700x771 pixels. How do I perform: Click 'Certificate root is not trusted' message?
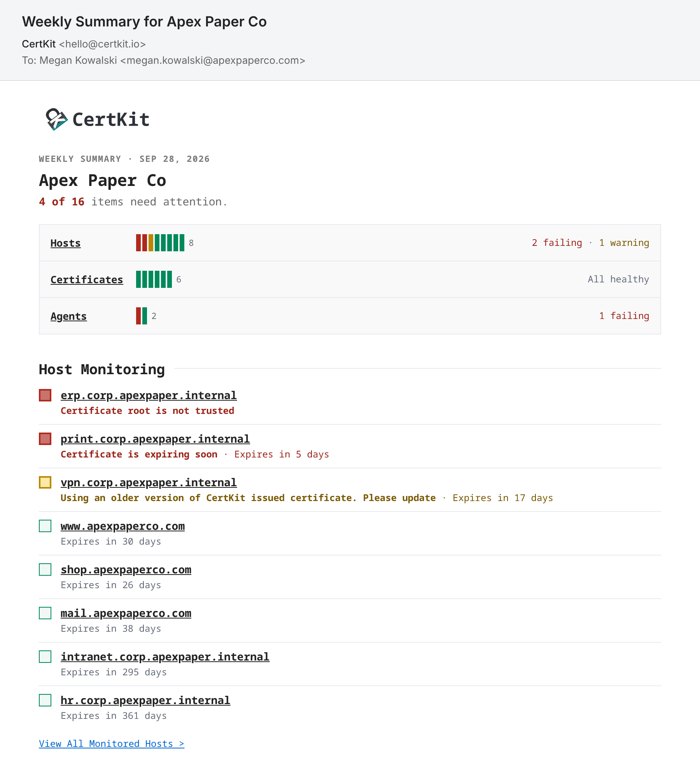[x=147, y=411]
